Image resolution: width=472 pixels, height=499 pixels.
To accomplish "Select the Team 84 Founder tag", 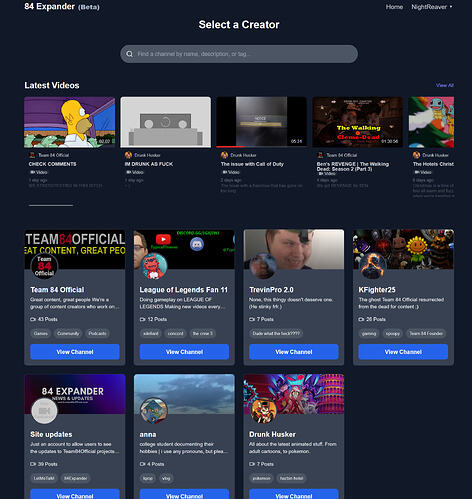I will (x=426, y=333).
